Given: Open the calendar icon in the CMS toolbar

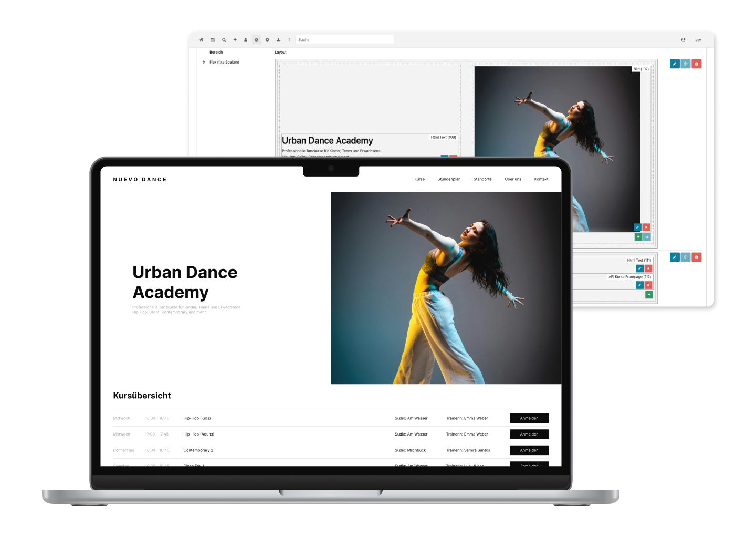Looking at the screenshot, I should pyautogui.click(x=213, y=40).
